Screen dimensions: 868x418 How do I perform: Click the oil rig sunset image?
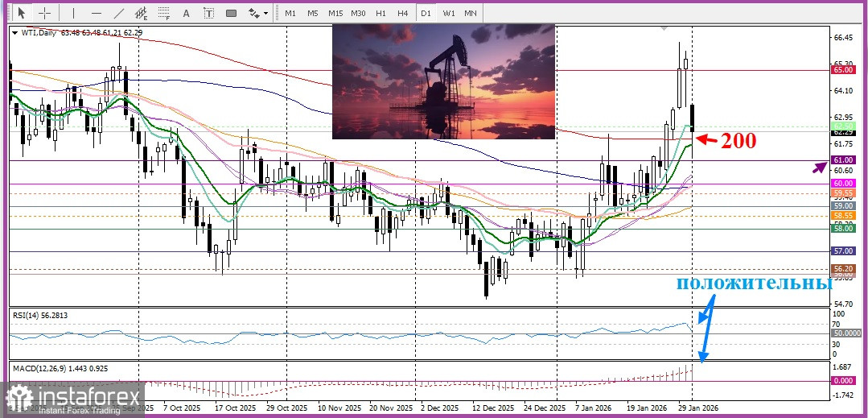coord(443,81)
